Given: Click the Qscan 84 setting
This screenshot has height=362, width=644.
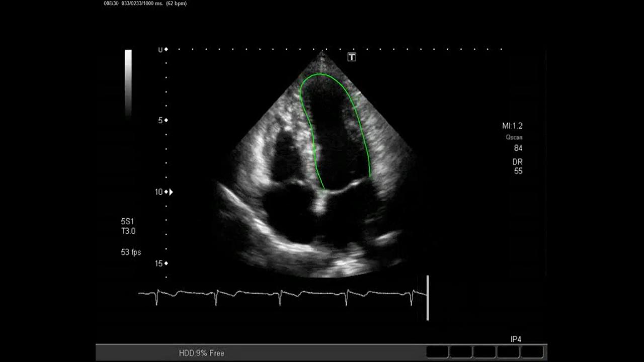Looking at the screenshot, I should tap(515, 143).
